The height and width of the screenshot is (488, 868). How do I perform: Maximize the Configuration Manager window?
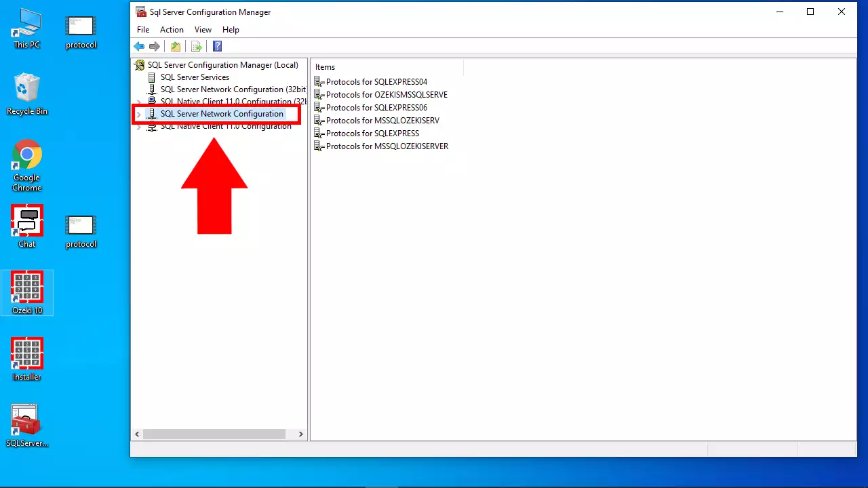[x=810, y=12]
